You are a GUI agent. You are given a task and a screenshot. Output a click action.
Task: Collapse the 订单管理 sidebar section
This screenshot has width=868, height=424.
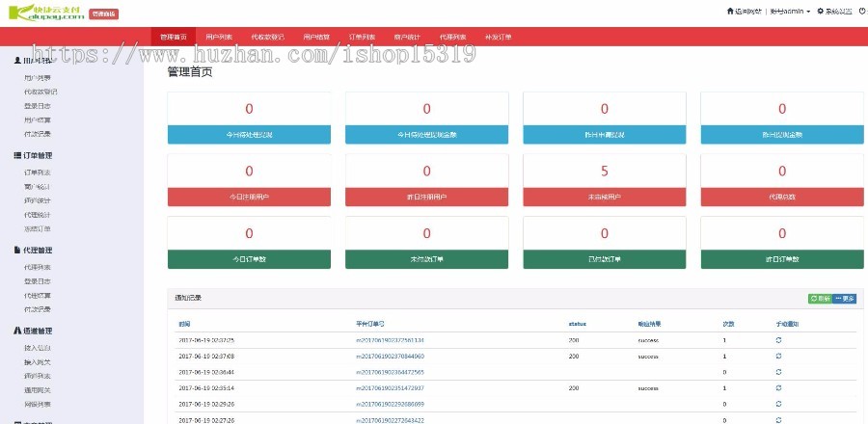coord(33,156)
